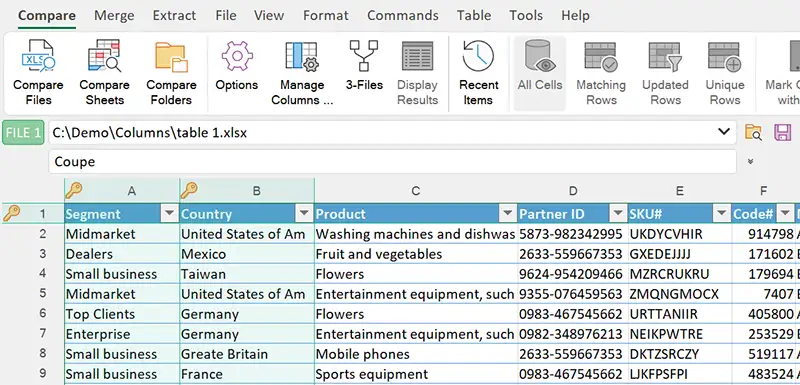
Task: Launch the Compare Sheets tool
Action: pyautogui.click(x=104, y=72)
